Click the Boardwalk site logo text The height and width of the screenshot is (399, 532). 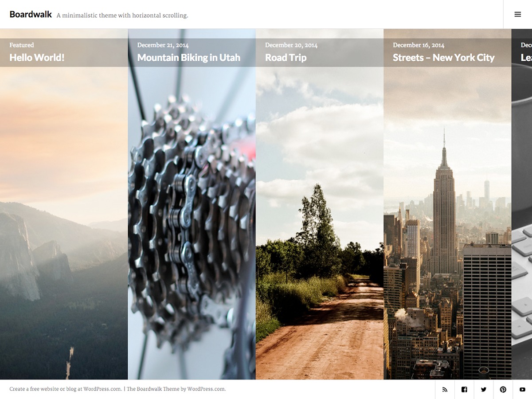tap(30, 14)
